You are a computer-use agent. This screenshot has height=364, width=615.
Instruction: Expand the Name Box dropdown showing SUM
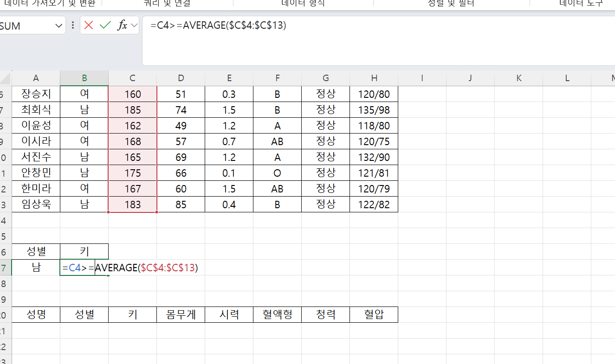coord(59,26)
